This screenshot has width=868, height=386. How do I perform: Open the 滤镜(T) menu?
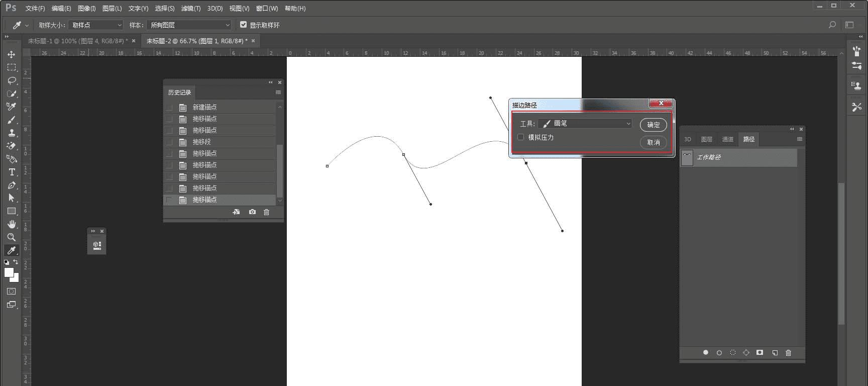[191, 9]
